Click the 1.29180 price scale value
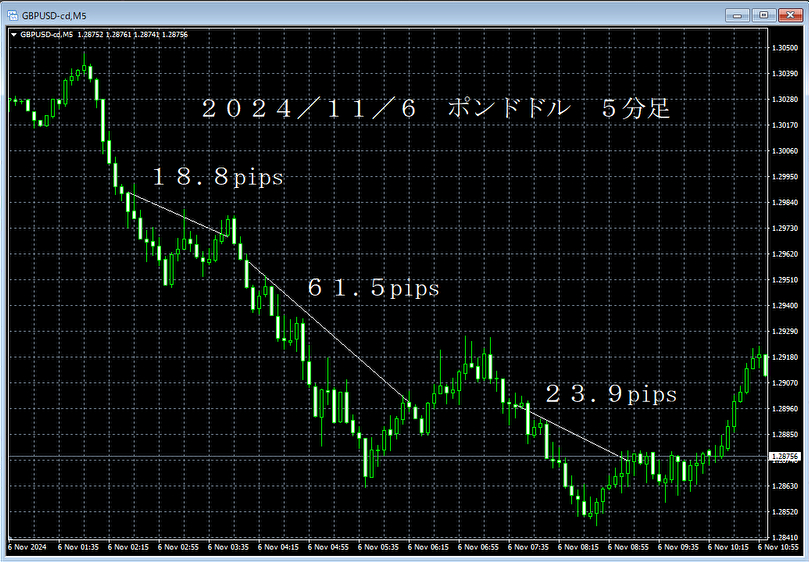 click(785, 357)
